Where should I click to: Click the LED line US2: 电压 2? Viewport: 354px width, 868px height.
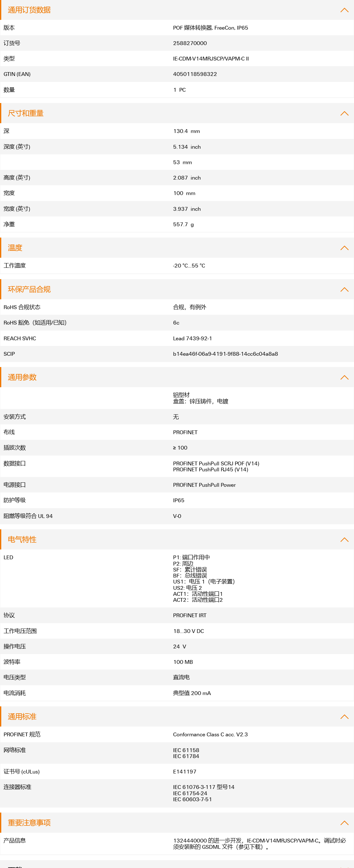[188, 588]
